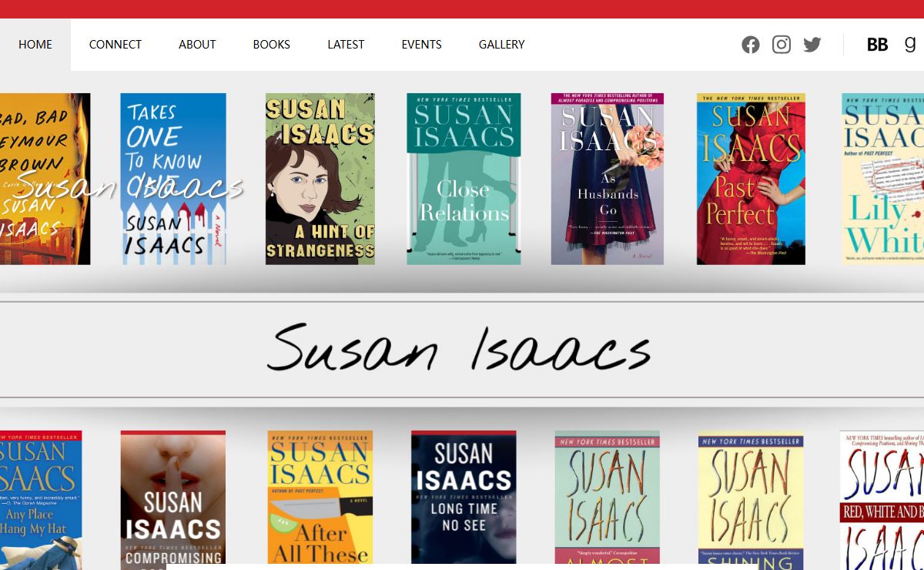
Task: Go to the HOME menu item
Action: coord(35,45)
